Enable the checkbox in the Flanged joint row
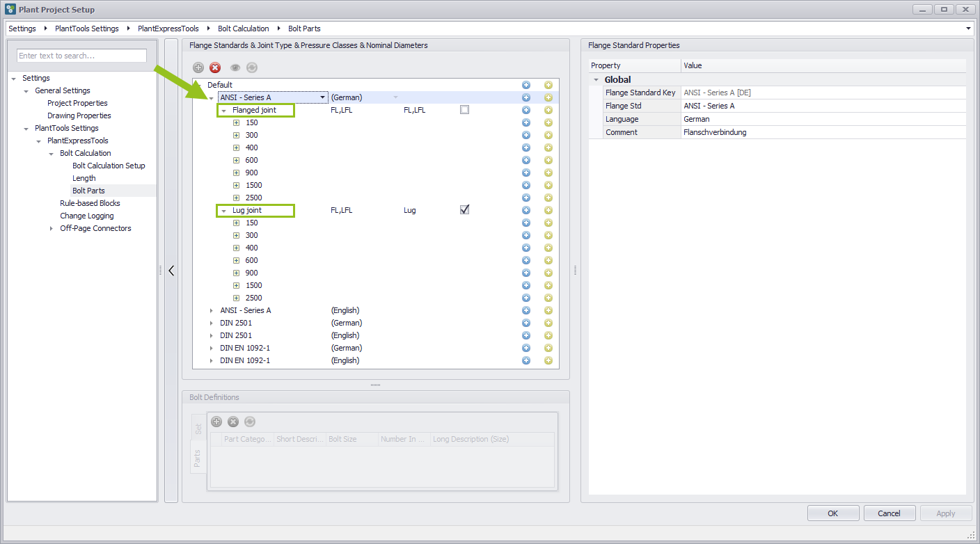Viewport: 980px width, 544px height. 464,109
